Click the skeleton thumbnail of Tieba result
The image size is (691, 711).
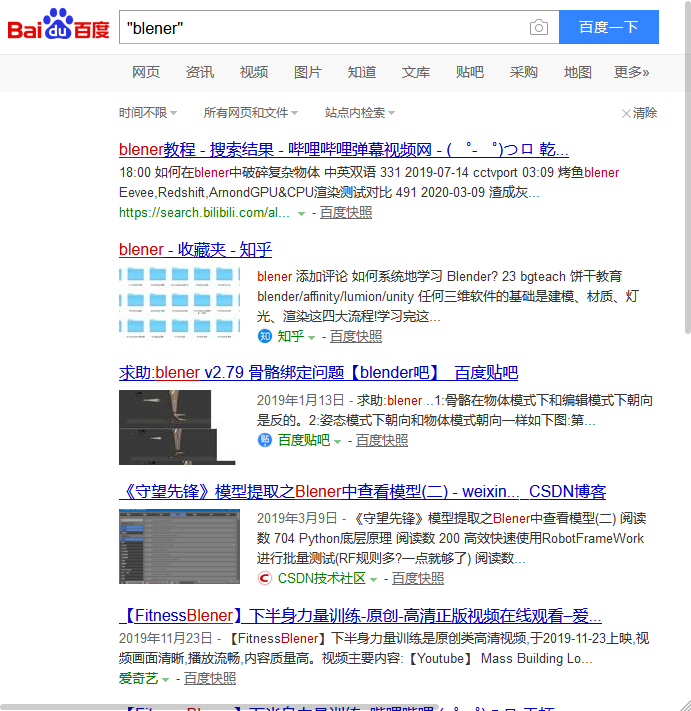point(177,428)
